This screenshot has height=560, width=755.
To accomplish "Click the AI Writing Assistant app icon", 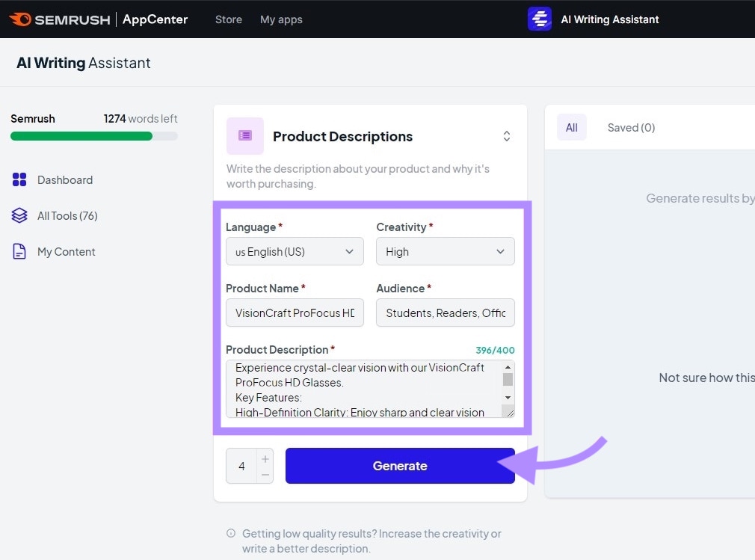I will pos(539,19).
